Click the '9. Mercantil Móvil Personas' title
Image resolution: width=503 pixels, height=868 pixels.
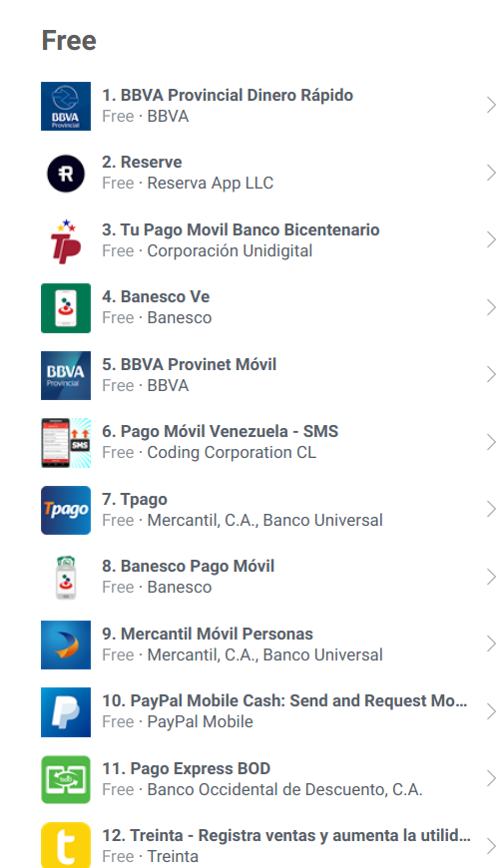pos(208,634)
